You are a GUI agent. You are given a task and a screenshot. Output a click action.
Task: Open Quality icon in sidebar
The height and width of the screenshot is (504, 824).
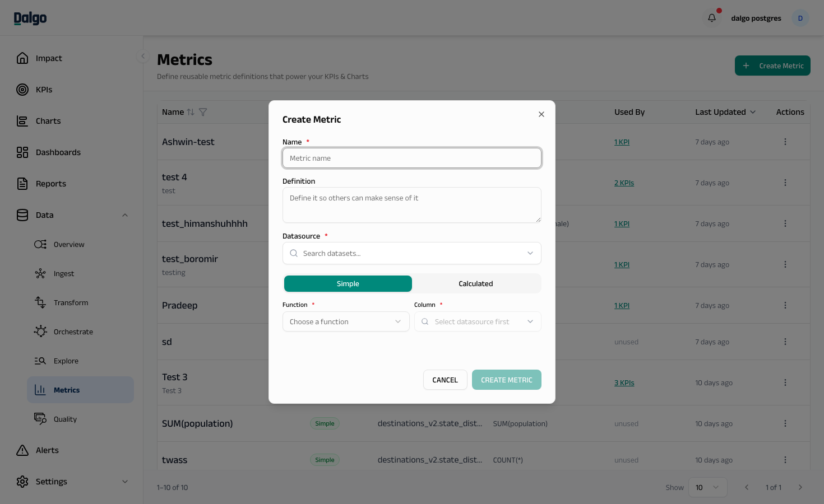click(x=40, y=419)
